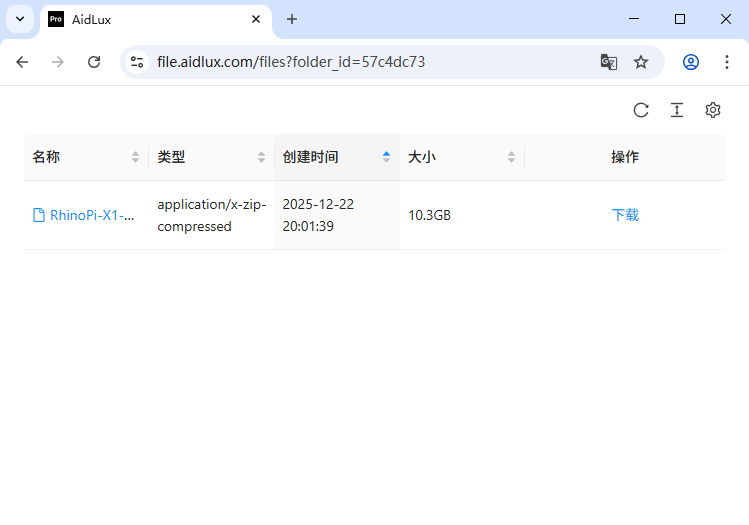Click the file icon beside RhinoPi-X1
The height and width of the screenshot is (525, 749).
[x=39, y=215]
